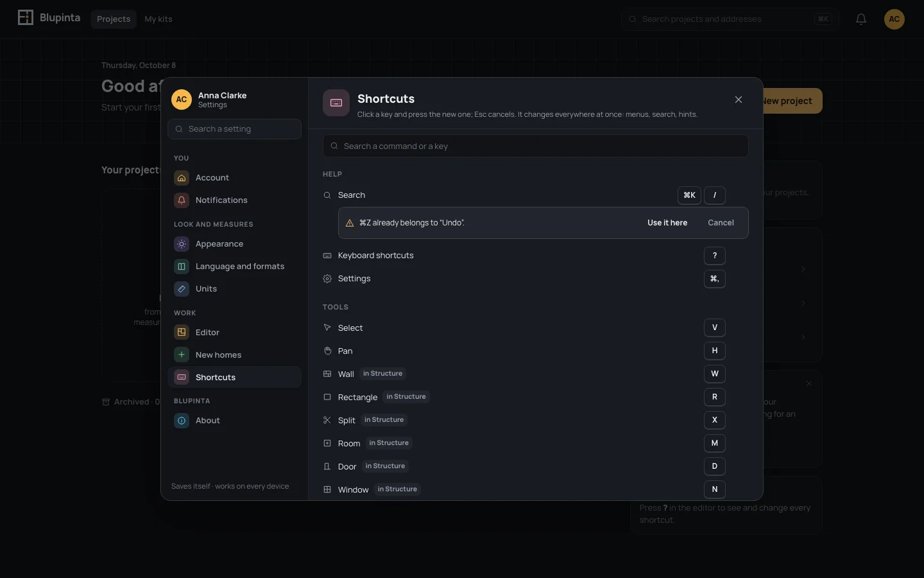Switch to the Projects tab
This screenshot has width=924, height=578.
click(x=114, y=19)
